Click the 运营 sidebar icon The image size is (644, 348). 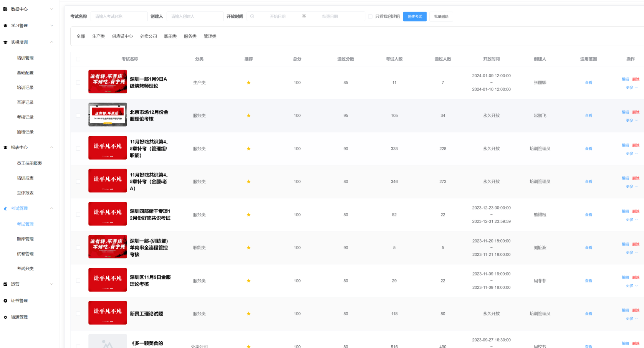5,284
